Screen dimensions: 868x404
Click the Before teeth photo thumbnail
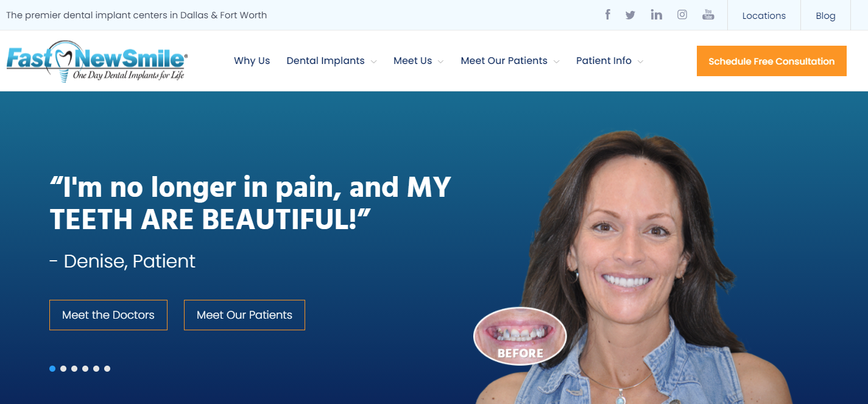click(x=520, y=336)
